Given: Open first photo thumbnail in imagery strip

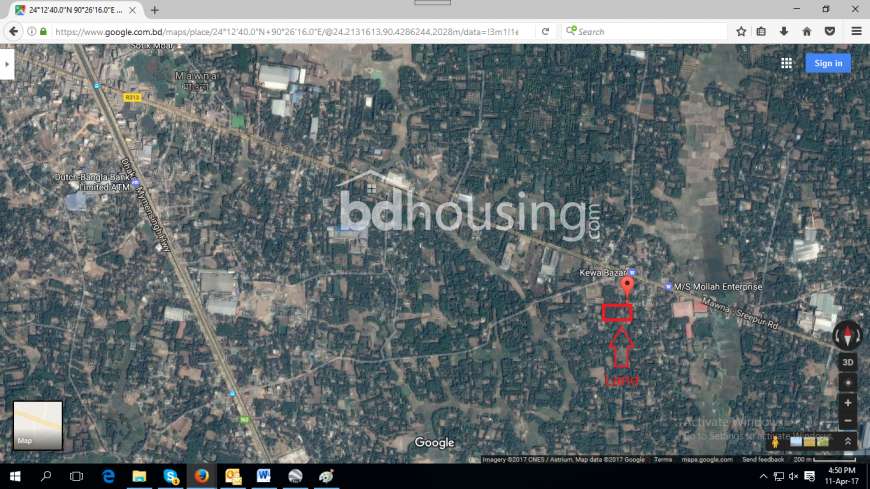Looking at the screenshot, I should 796,442.
